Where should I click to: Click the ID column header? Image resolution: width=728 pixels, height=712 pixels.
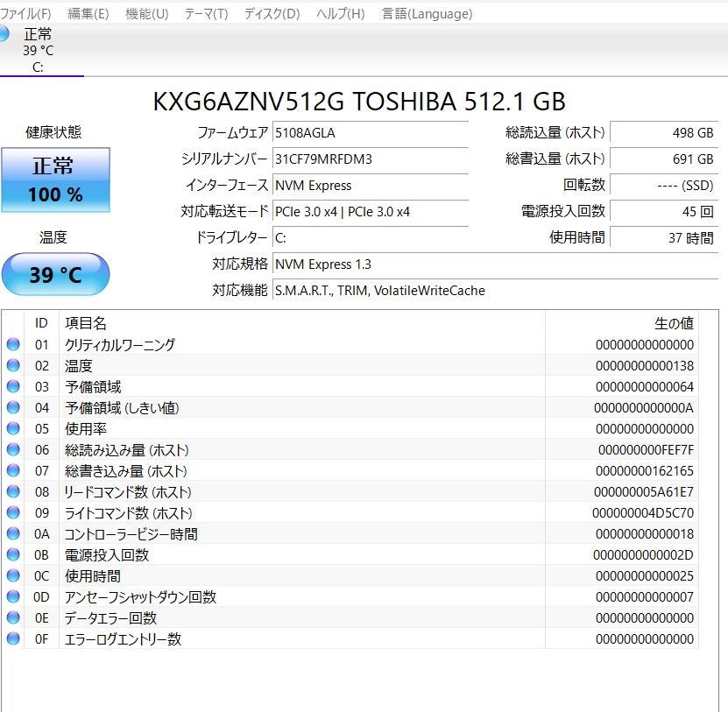point(41,323)
